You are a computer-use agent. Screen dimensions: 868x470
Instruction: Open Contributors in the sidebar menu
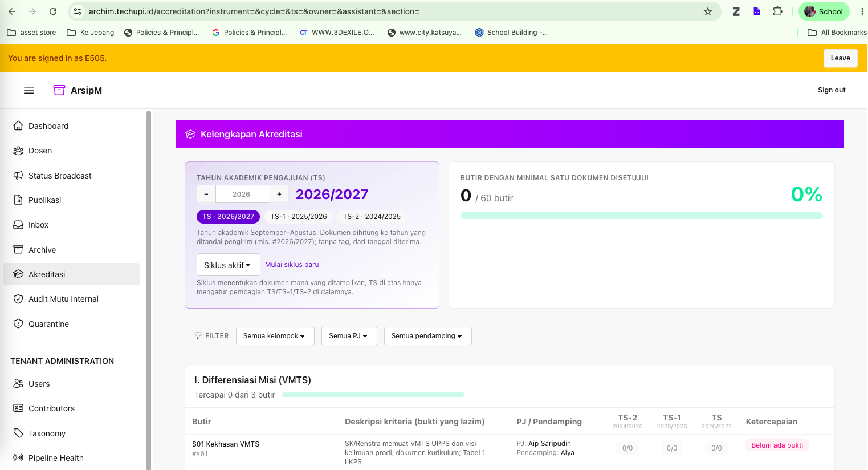click(x=72, y=408)
